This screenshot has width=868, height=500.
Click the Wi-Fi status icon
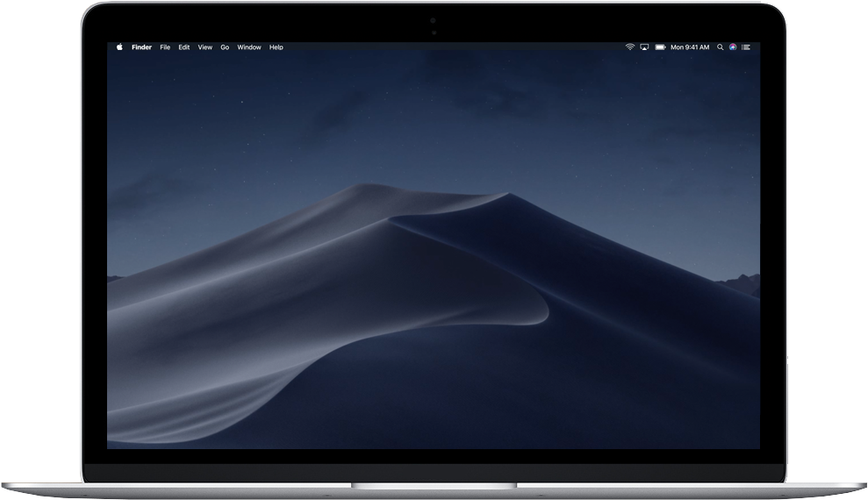pyautogui.click(x=629, y=47)
